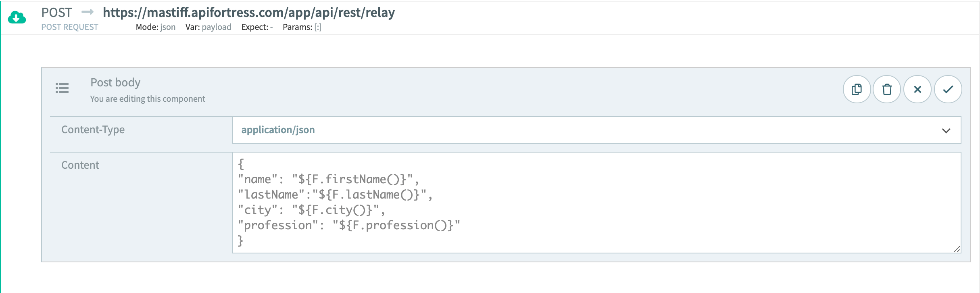This screenshot has width=980, height=293.
Task: Click the relay endpoint URL
Action: coord(248,13)
